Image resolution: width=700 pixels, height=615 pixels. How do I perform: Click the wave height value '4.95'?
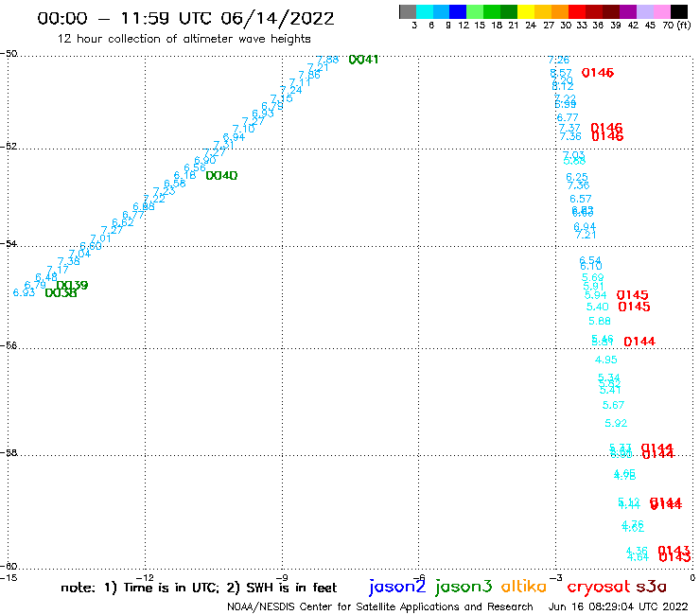[605, 360]
